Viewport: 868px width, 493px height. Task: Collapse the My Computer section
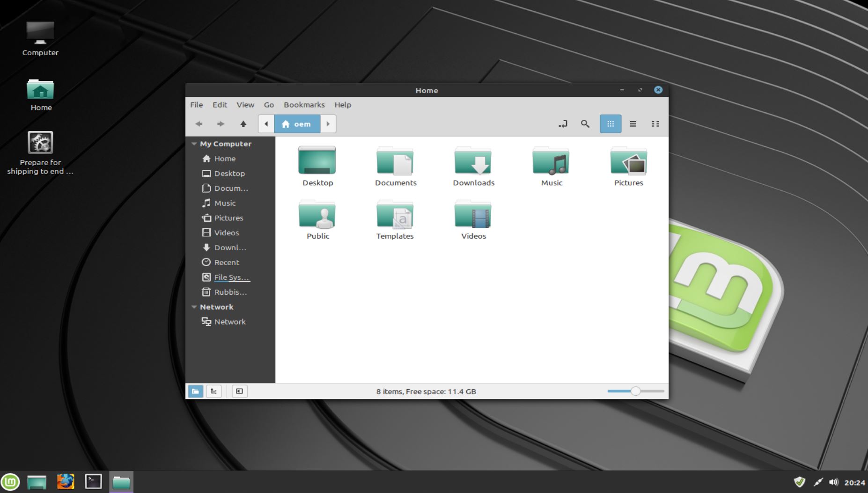pyautogui.click(x=194, y=144)
